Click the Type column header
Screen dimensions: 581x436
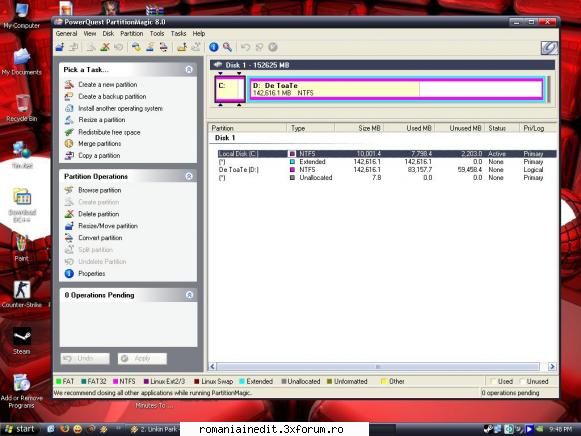tap(311, 128)
